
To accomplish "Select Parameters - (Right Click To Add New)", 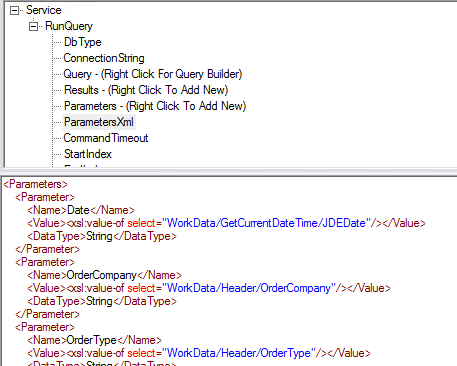I will point(155,106).
